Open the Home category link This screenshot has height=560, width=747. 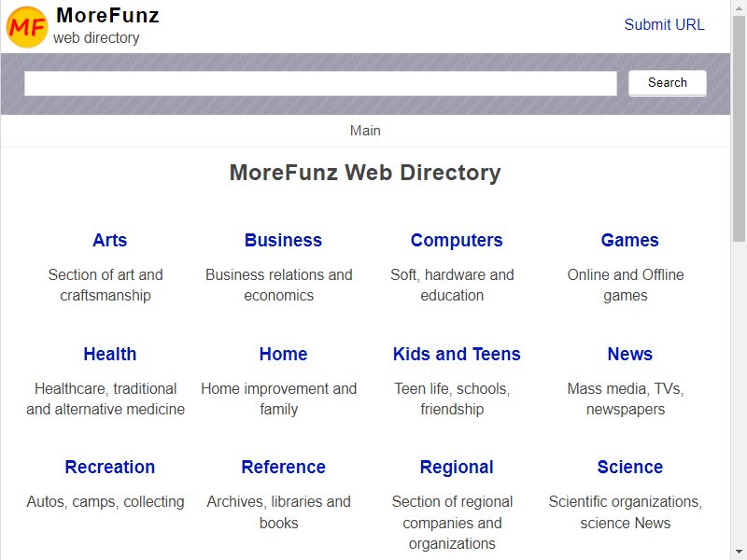point(283,354)
